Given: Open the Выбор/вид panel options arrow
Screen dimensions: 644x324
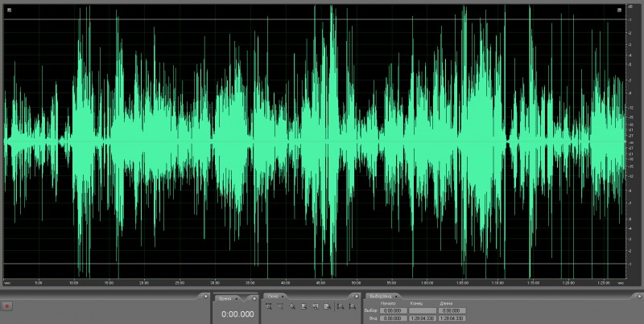Looking at the screenshot, I should pos(639,296).
